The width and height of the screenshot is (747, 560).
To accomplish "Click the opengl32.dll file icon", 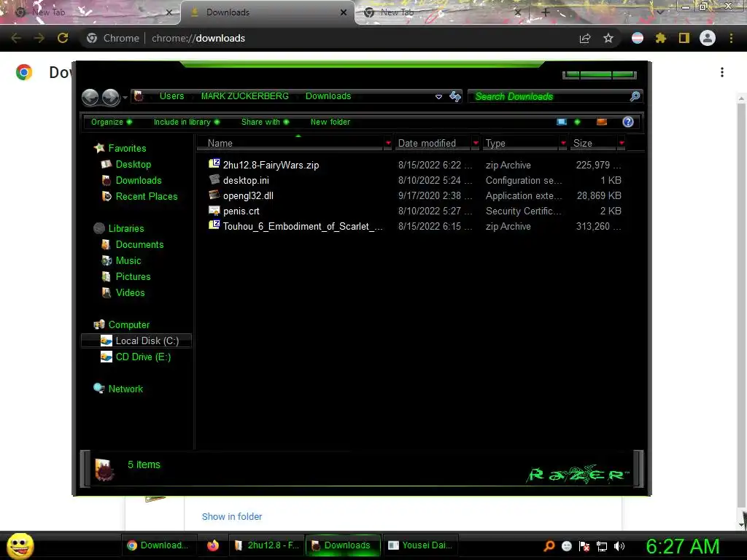I will coord(214,195).
